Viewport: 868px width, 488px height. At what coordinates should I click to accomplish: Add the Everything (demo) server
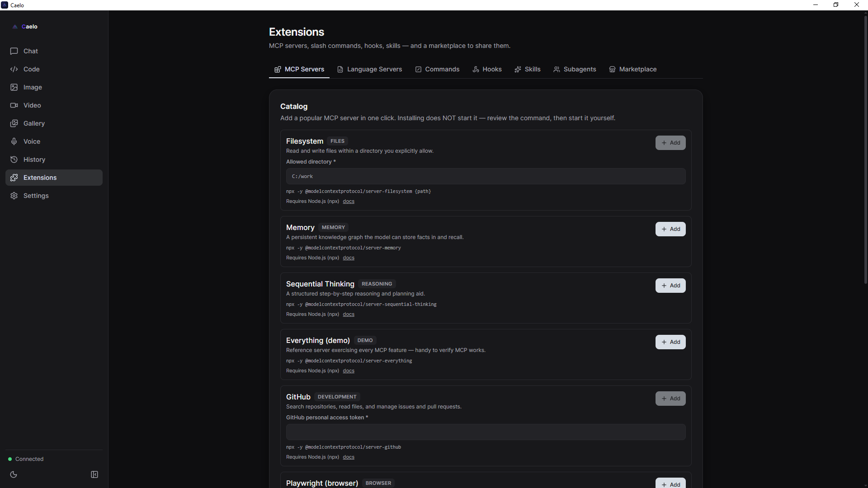[x=670, y=342]
